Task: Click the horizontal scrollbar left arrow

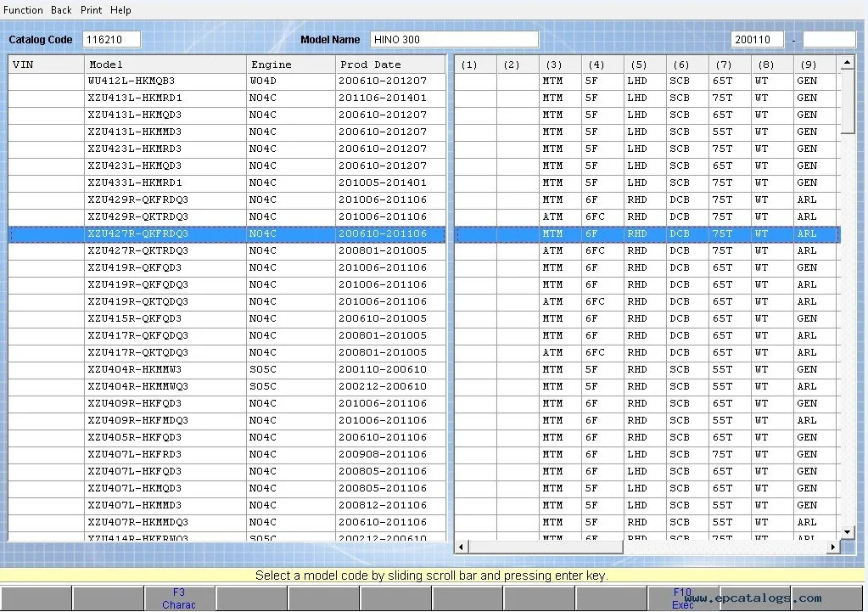Action: click(x=461, y=547)
